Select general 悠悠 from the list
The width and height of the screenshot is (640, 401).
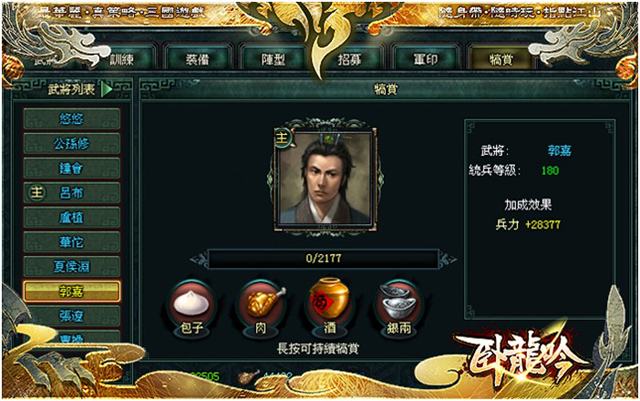click(x=71, y=119)
